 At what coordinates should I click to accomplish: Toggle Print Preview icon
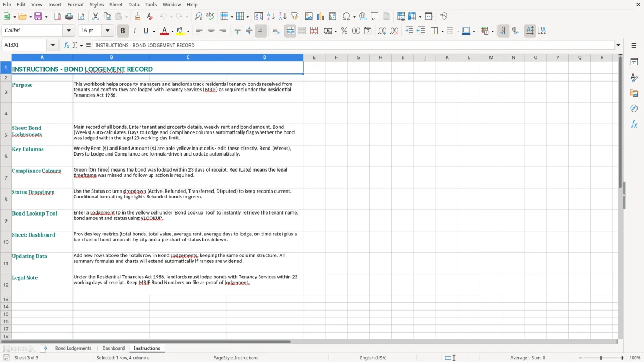tap(81, 17)
